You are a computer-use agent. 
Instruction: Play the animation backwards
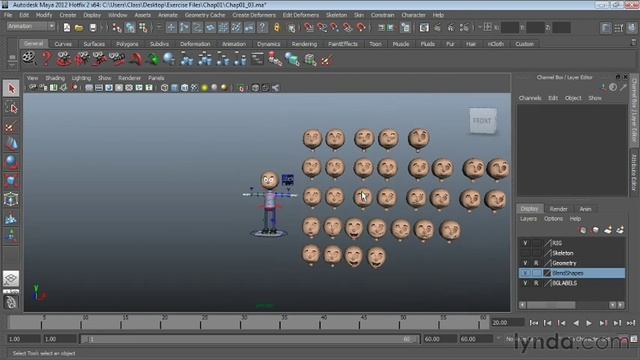[576, 323]
